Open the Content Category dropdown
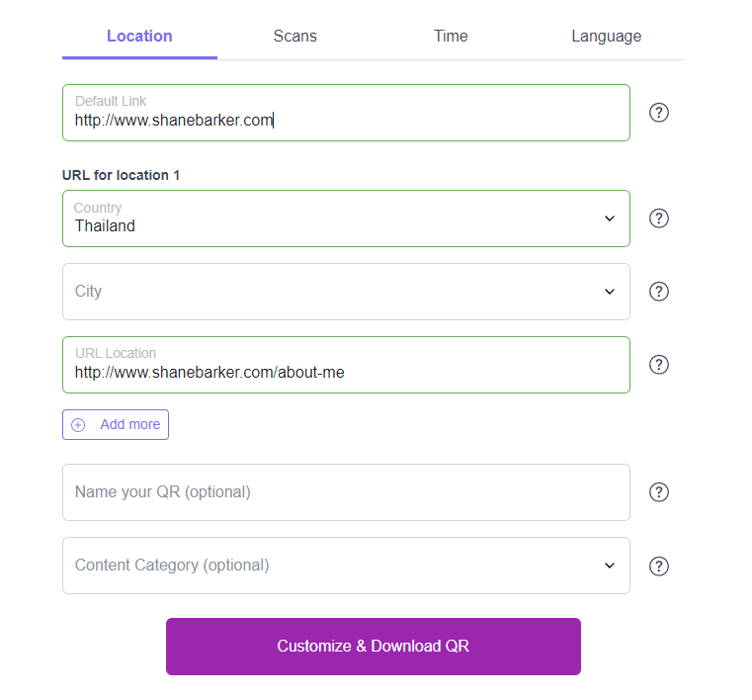Image resolution: width=752 pixels, height=700 pixels. click(346, 566)
